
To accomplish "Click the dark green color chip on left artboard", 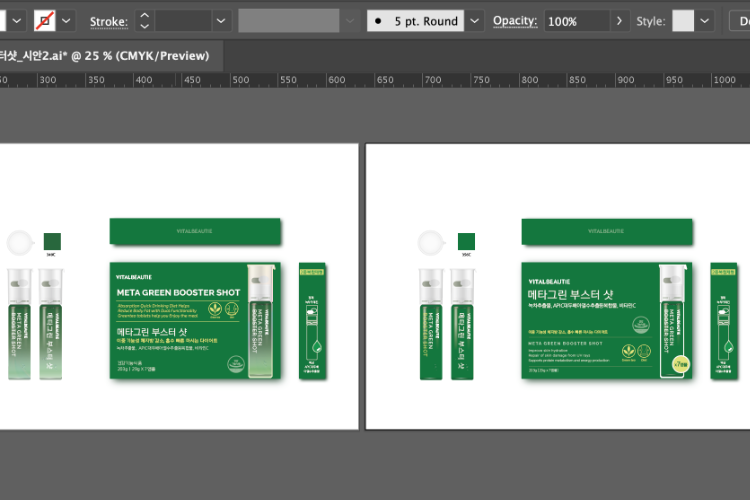I will [52, 241].
